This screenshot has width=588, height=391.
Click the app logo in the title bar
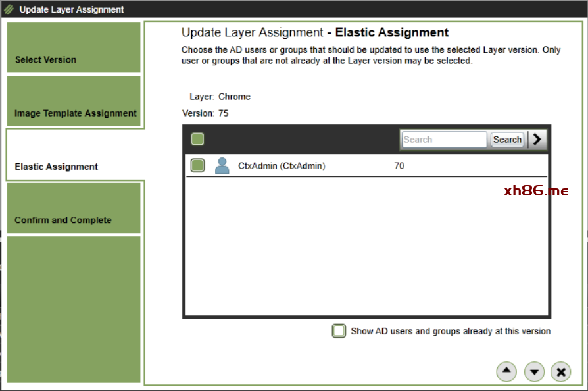[x=9, y=9]
